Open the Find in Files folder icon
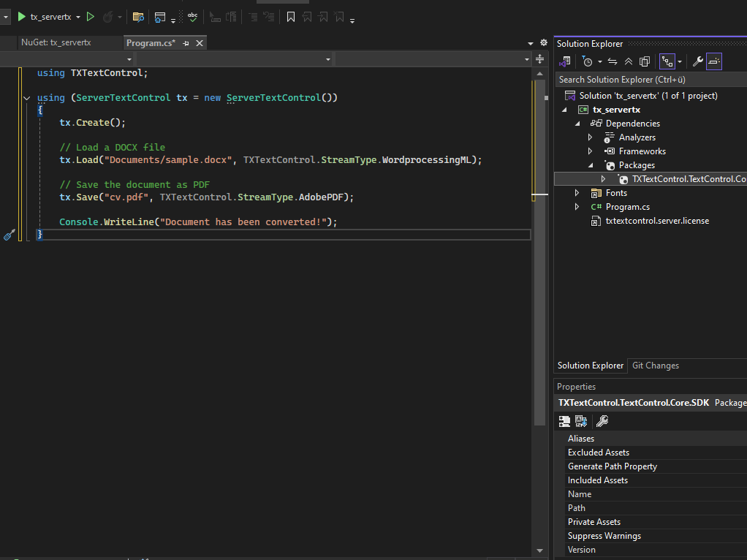The height and width of the screenshot is (560, 747). [x=138, y=17]
